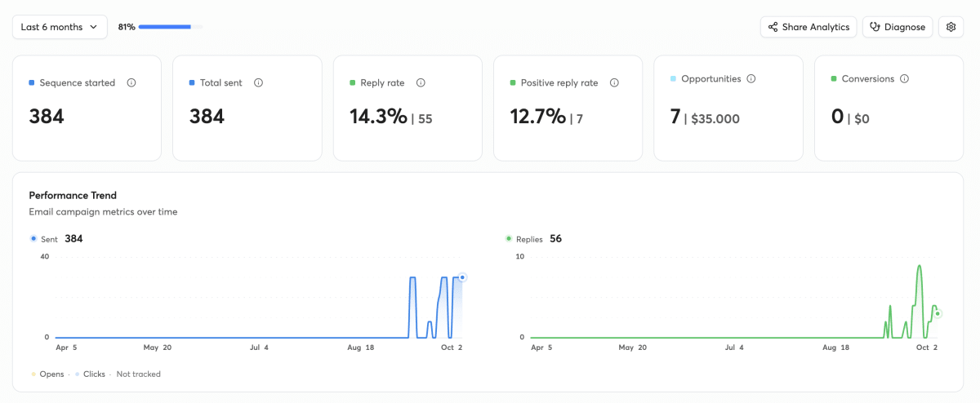Click the blue Sequence started color marker
Image resolution: width=980 pixels, height=403 pixels.
[x=32, y=82]
